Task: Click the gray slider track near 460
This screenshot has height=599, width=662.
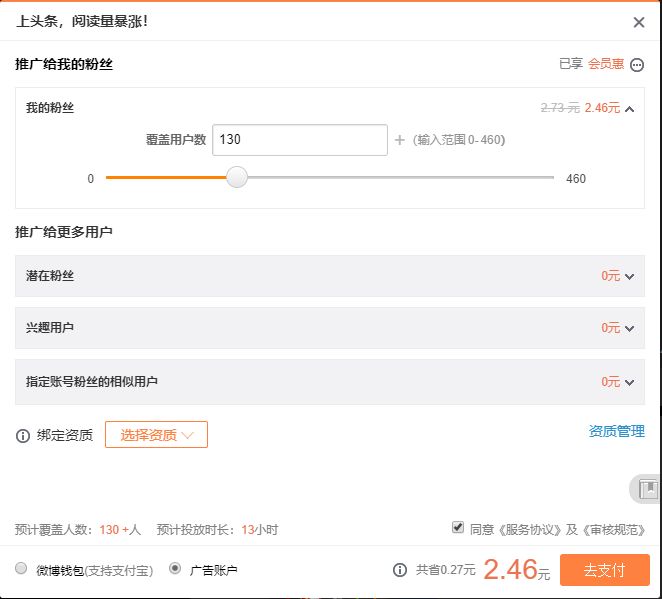Action: click(401, 177)
